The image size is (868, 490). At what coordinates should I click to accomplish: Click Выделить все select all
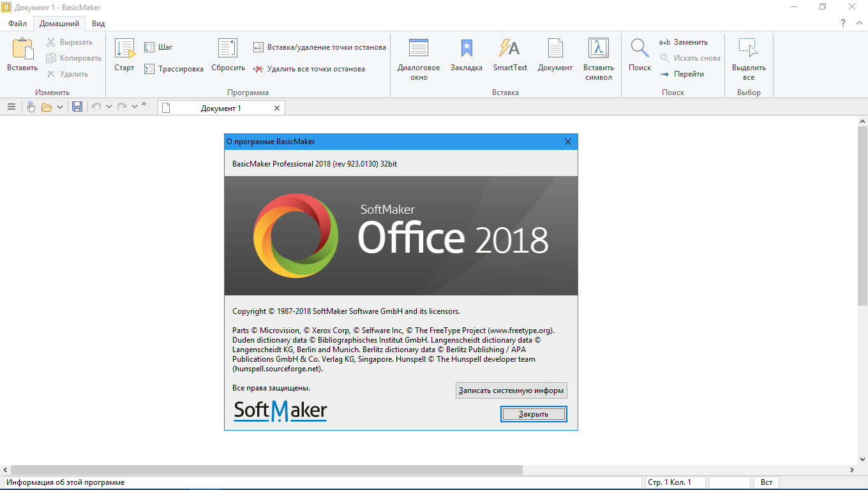pyautogui.click(x=749, y=60)
